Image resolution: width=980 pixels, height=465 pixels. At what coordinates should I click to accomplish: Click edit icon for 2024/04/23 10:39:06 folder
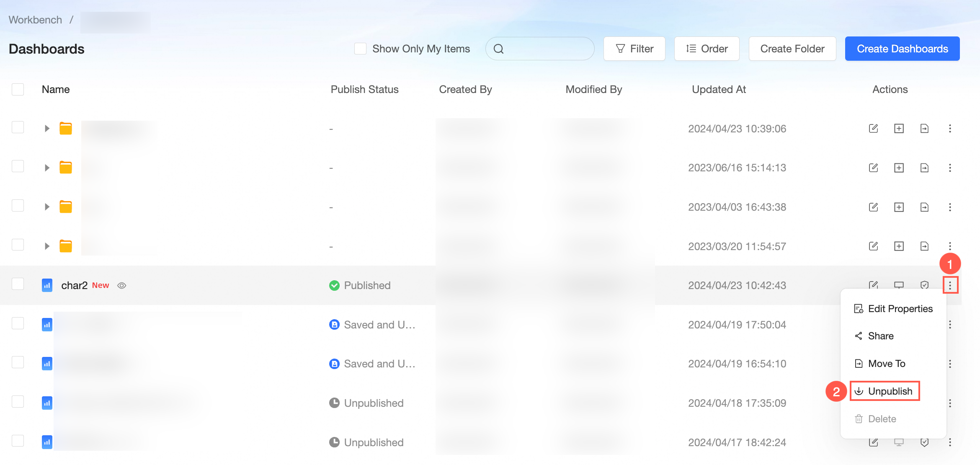click(873, 129)
